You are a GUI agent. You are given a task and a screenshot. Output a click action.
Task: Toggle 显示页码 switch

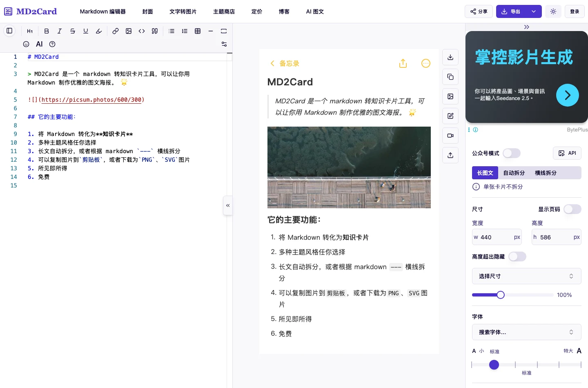pos(572,209)
